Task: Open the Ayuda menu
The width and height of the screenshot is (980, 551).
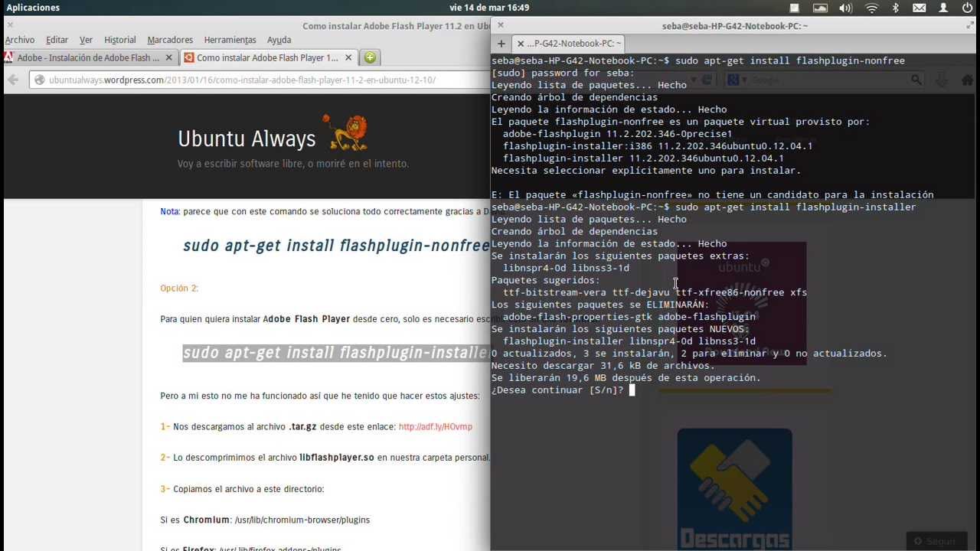Action: tap(279, 40)
